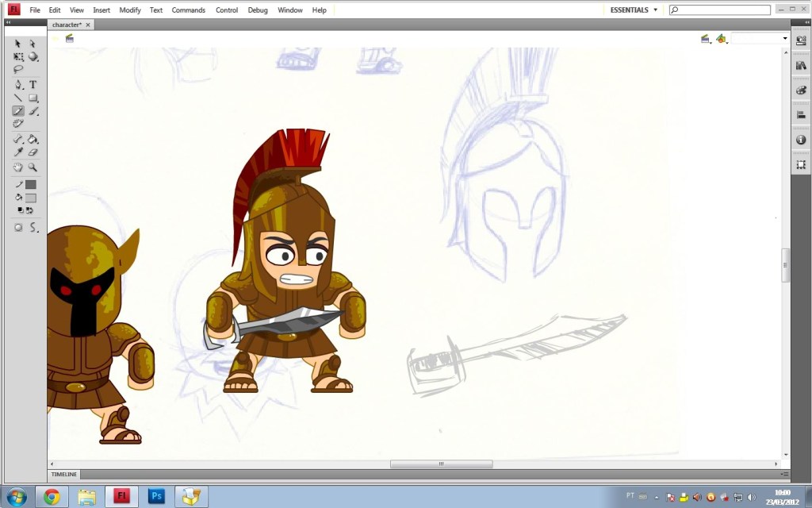
Task: Click the swap colors toggle icon
Action: [29, 211]
